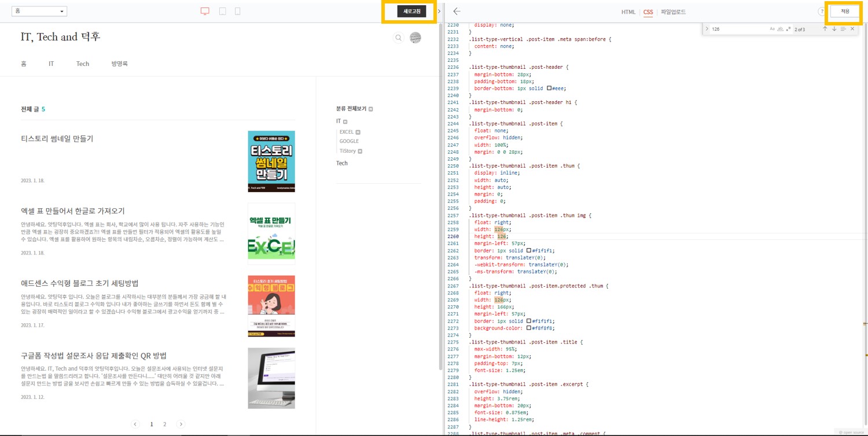Open post 티스토리 썸네일 만들기
The width and height of the screenshot is (868, 436).
coord(57,139)
